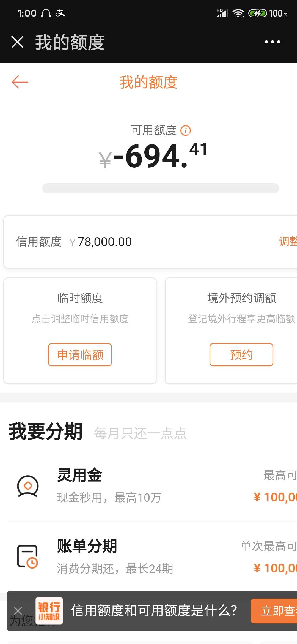Tap the -694.41 available credit amount
The width and height of the screenshot is (297, 644).
point(153,156)
